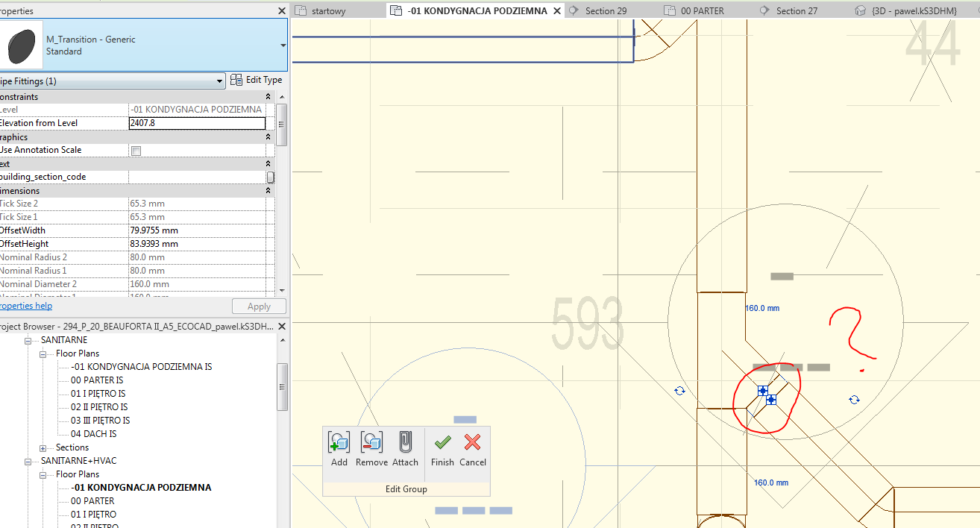Select the lower blue connector grip
Viewport: 980px width, 528px height.
[x=771, y=400]
